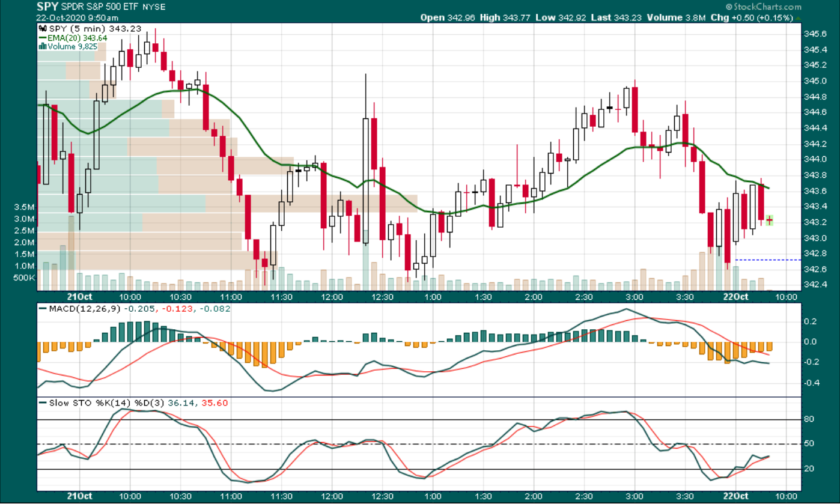Click the 12:30 time label under the price chart
Image resolution: width=840 pixels, height=504 pixels.
(383, 297)
